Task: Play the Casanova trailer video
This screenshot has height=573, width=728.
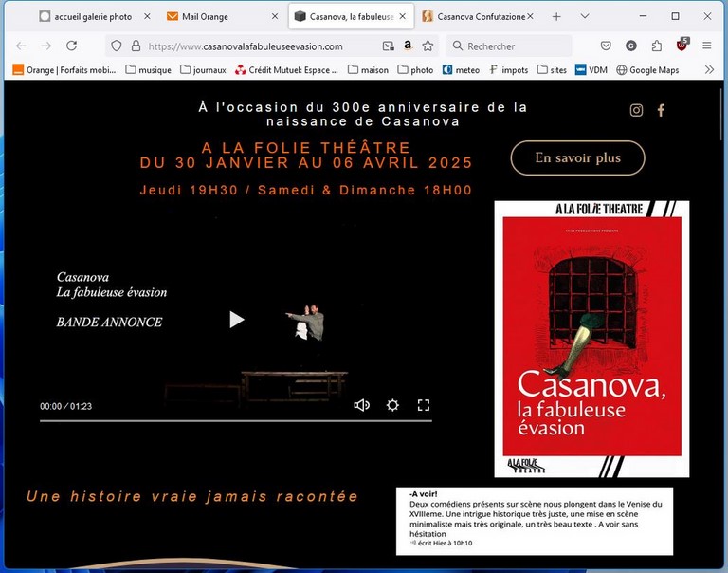Action: click(x=237, y=320)
